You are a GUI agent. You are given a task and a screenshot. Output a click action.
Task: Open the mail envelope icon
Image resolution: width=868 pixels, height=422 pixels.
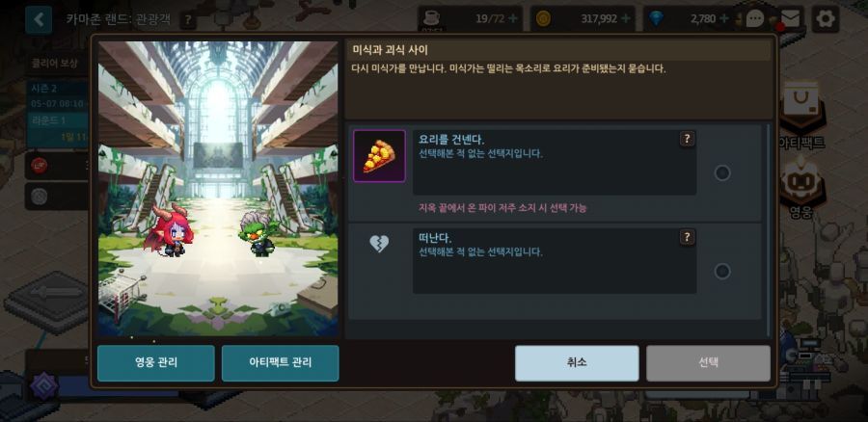[790, 19]
